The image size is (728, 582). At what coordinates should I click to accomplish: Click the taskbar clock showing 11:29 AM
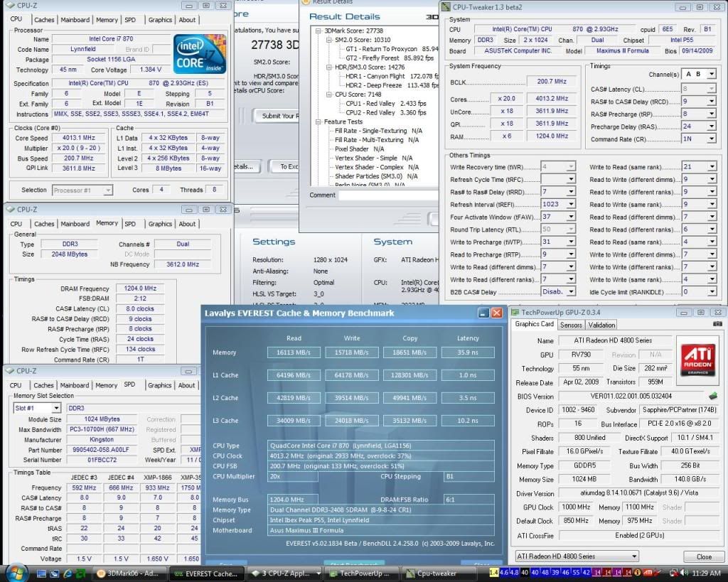coord(706,573)
